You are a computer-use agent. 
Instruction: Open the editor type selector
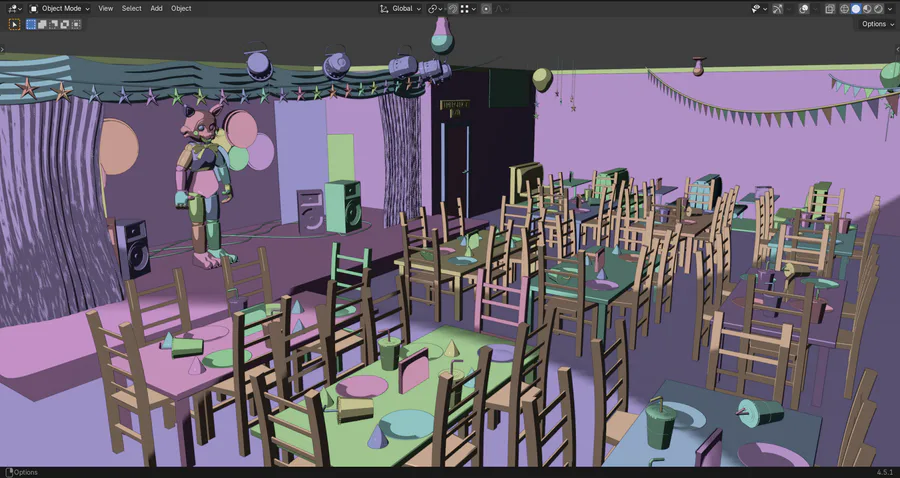tap(14, 9)
